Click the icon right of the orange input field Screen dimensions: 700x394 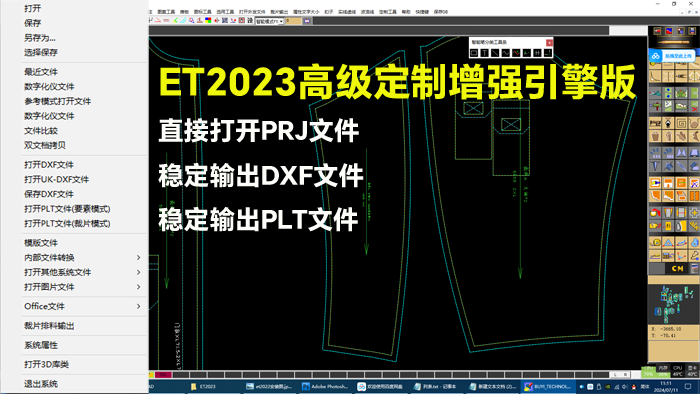point(307,21)
